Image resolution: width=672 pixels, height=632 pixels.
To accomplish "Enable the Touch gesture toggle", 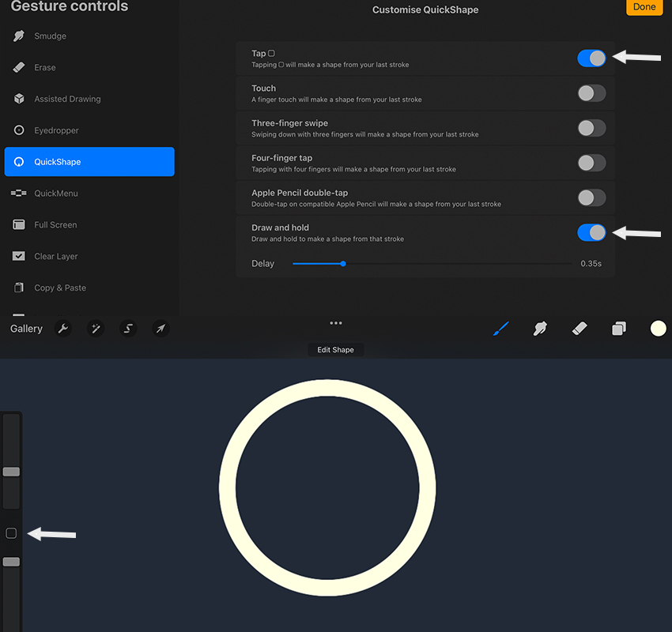I will (x=591, y=92).
